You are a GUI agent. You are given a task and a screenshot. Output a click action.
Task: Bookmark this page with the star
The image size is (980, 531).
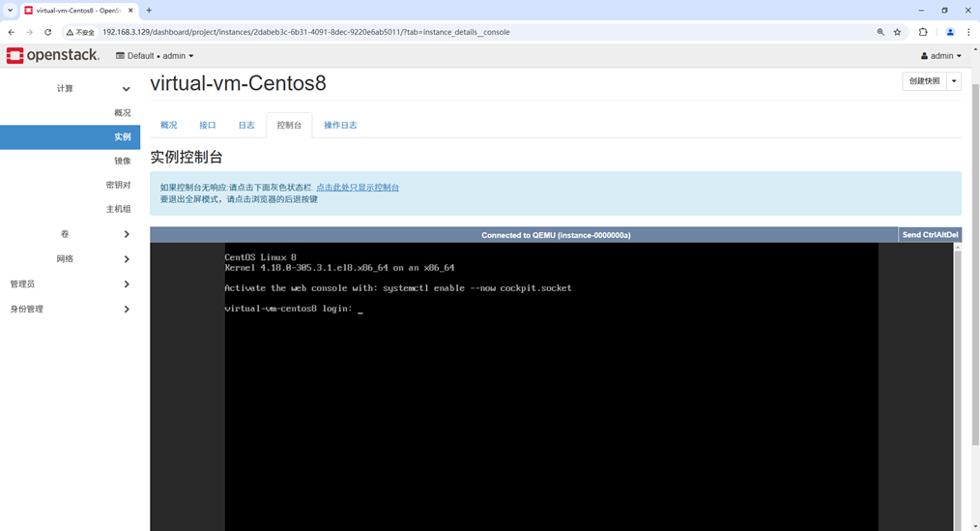coord(898,32)
